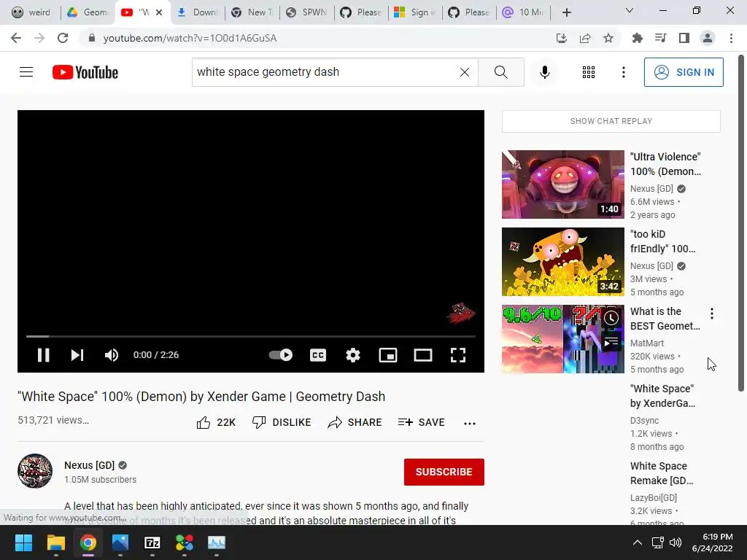Go back in browser
Screen dimensions: 747x560
pos(16,38)
